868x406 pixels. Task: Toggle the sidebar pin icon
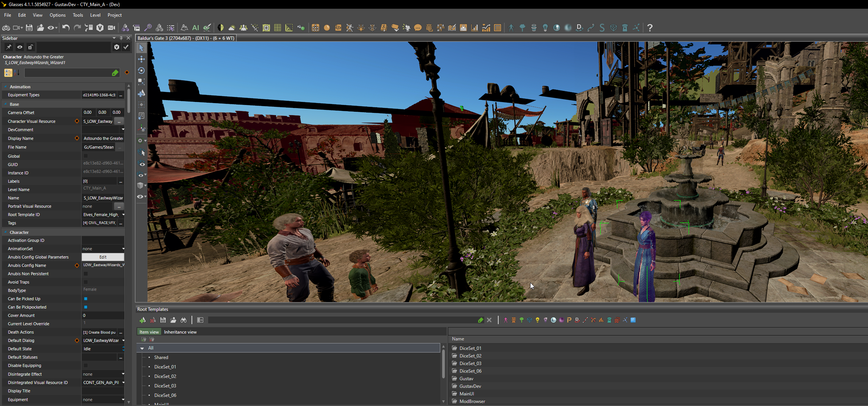tap(9, 47)
